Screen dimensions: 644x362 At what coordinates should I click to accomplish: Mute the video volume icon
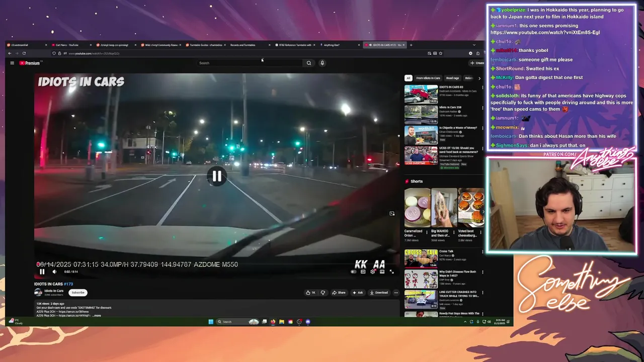point(54,271)
